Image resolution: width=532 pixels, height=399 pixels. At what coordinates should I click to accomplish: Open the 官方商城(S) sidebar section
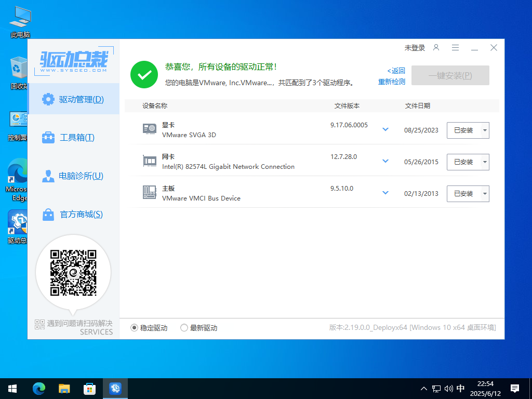(x=73, y=215)
